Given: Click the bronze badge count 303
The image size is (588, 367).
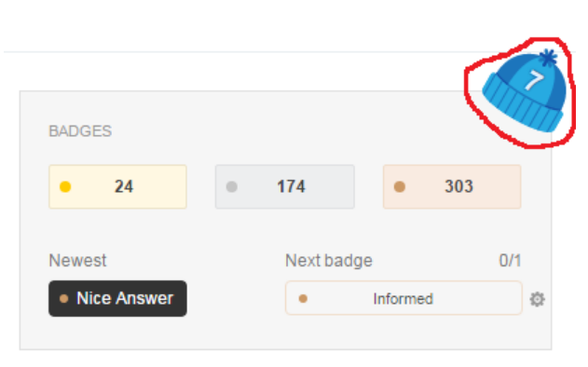Looking at the screenshot, I should (x=458, y=186).
